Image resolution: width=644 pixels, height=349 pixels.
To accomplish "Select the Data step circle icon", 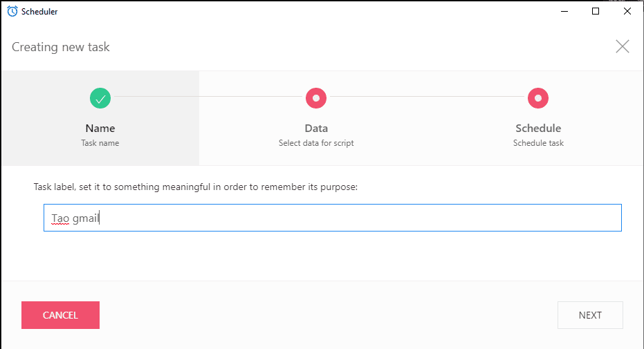I will coord(316,98).
